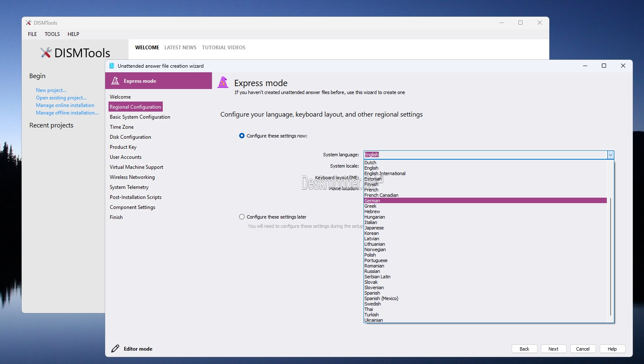Open the HELP menu in DISMTools
Image resolution: width=644 pixels, height=364 pixels.
(x=73, y=34)
